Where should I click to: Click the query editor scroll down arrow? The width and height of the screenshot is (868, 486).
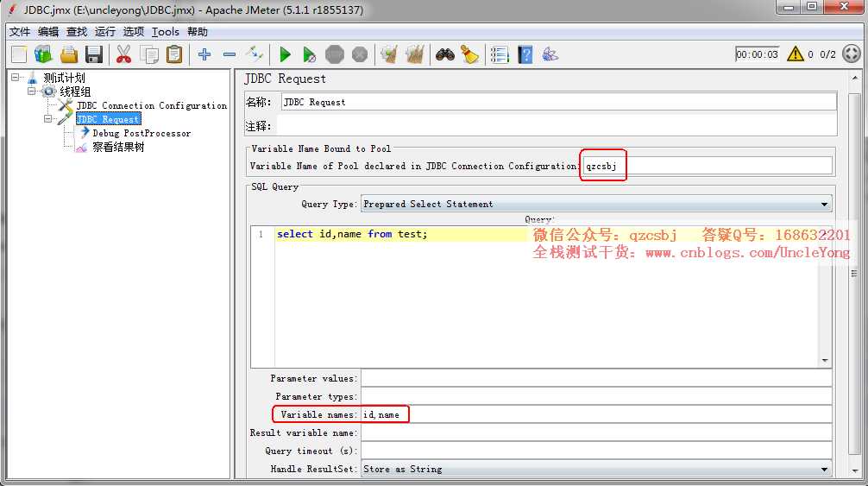[825, 360]
